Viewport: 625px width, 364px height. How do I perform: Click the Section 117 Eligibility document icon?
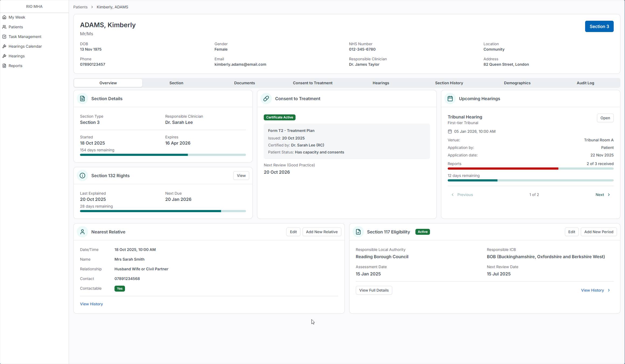(x=358, y=232)
